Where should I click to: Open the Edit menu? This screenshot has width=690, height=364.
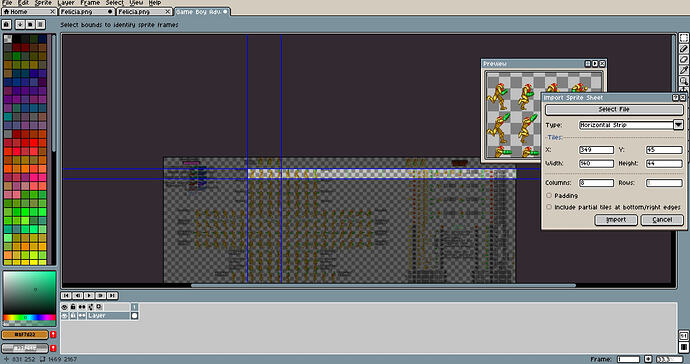(x=23, y=3)
